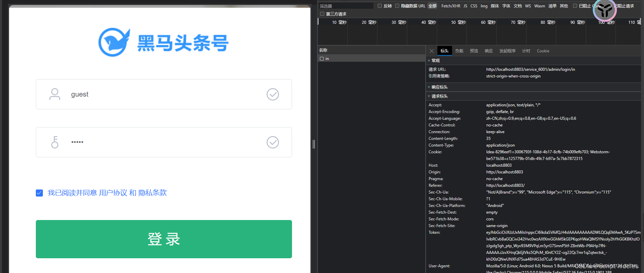Screen dimensions: 644x273
Task: Click the Sec-Ch-Ua-Platform "Android" value
Action: tap(495, 206)
